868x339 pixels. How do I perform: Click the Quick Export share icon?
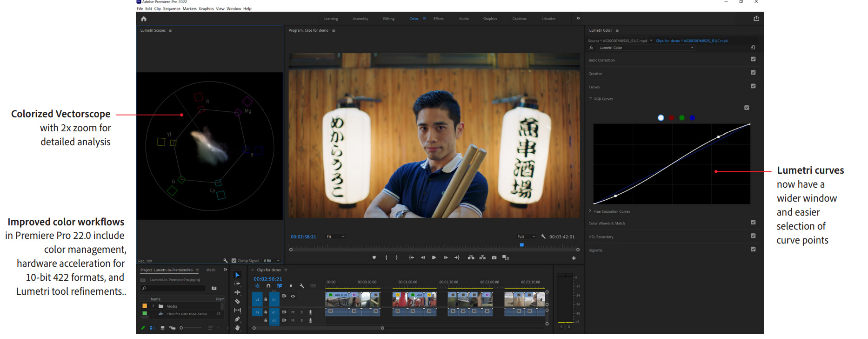pos(756,18)
